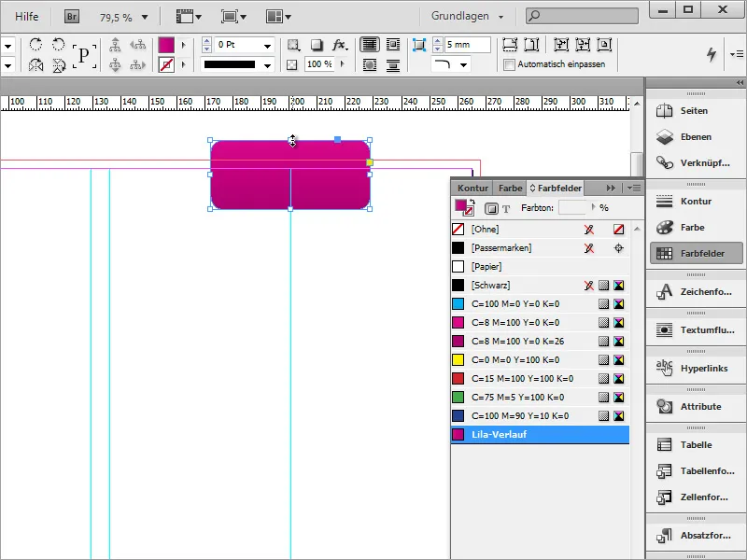Click the Center content icon
747x560 pixels.
pyautogui.click(x=604, y=45)
